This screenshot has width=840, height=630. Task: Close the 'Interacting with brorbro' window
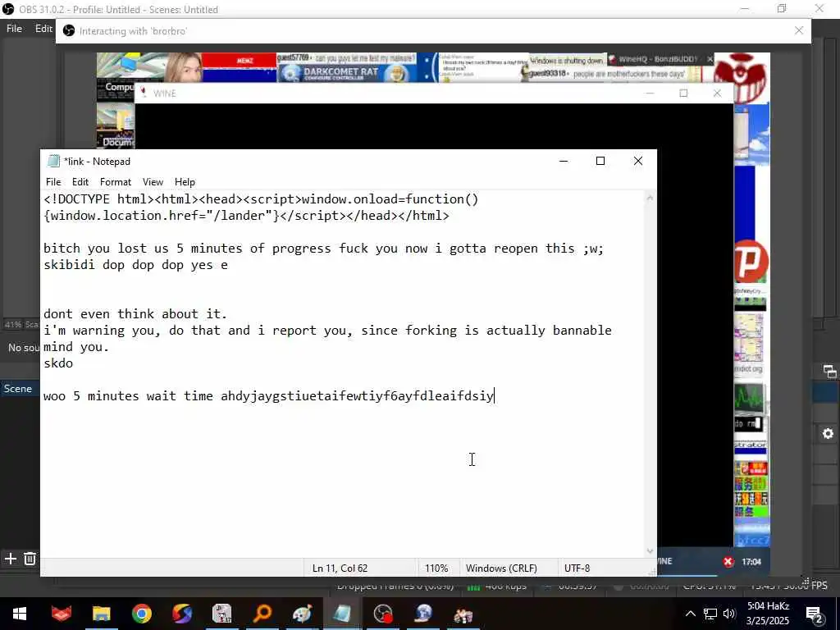[799, 30]
